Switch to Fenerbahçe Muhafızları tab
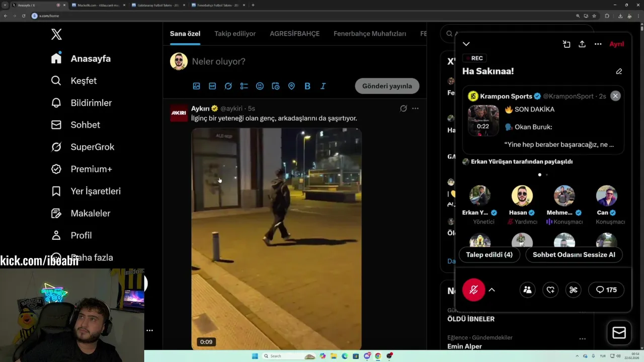The image size is (644, 362). [x=370, y=34]
